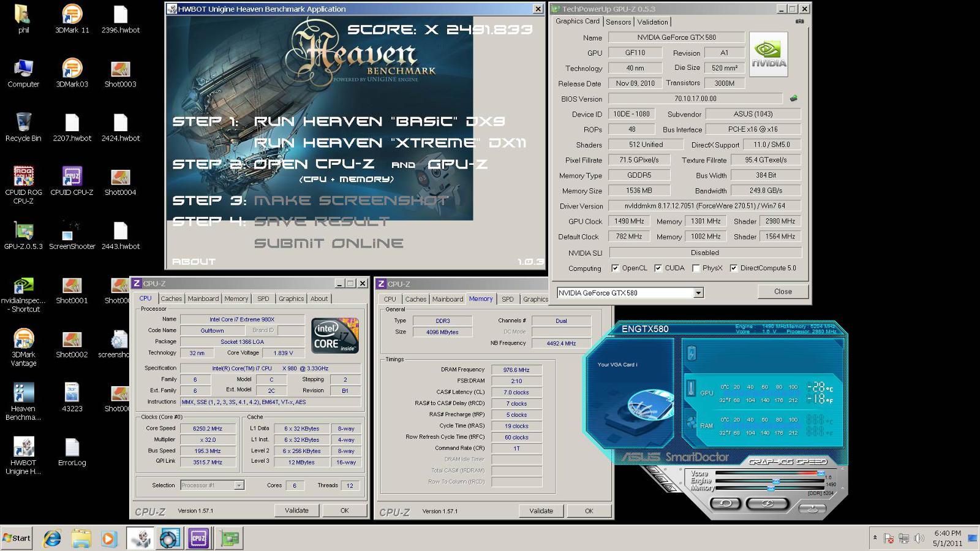The height and width of the screenshot is (551, 980).
Task: Toggle the PhysX checkbox in GPU-Z
Action: coord(696,268)
